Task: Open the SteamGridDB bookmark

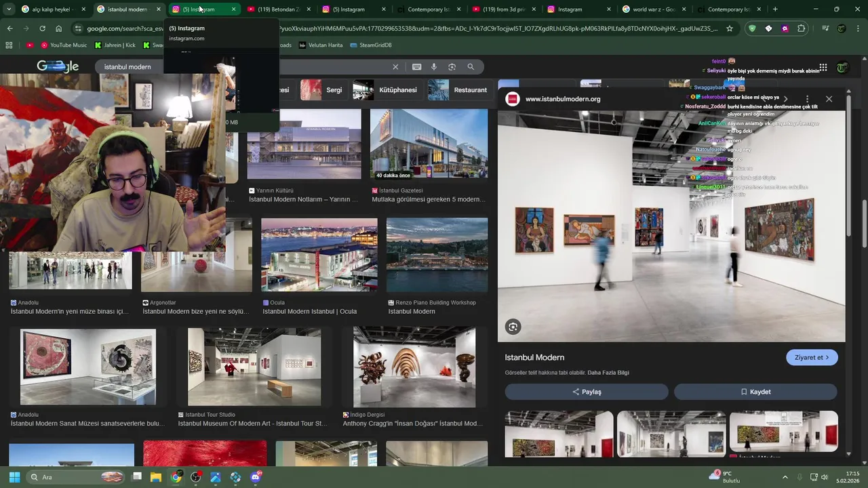Action: [371, 45]
